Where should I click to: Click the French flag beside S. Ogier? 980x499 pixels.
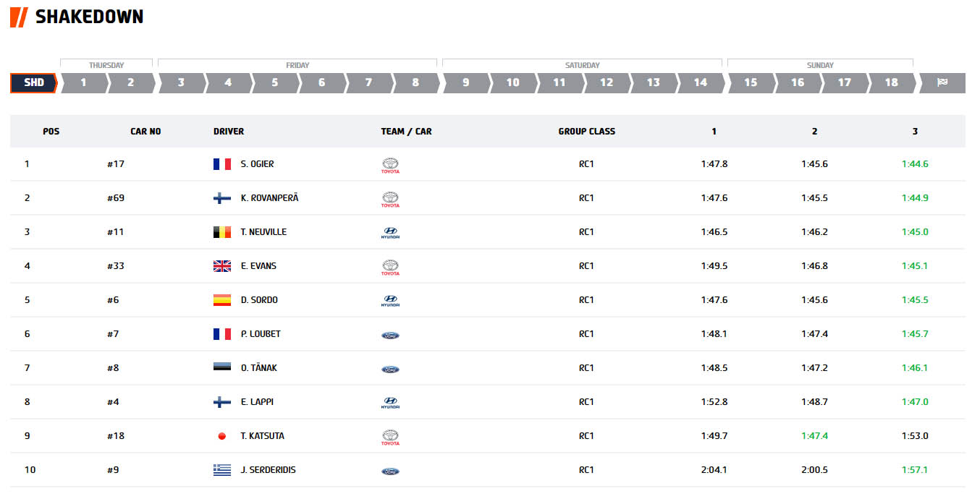[x=222, y=164]
